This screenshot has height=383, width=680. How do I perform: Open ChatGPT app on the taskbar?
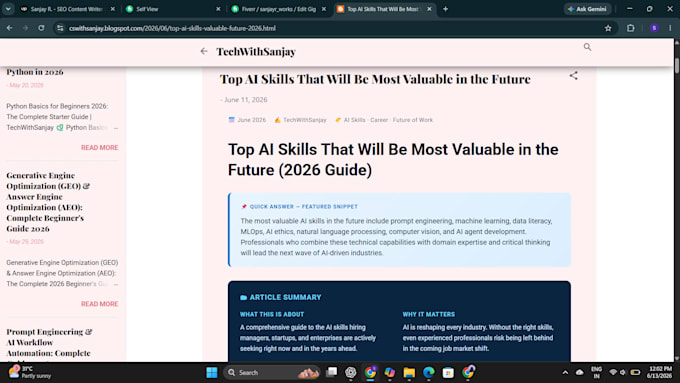click(x=350, y=372)
